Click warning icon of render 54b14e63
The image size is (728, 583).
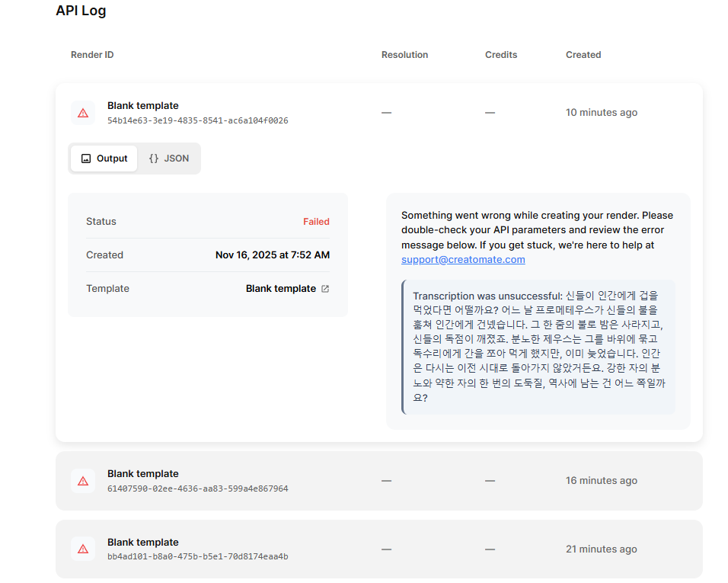coord(83,113)
